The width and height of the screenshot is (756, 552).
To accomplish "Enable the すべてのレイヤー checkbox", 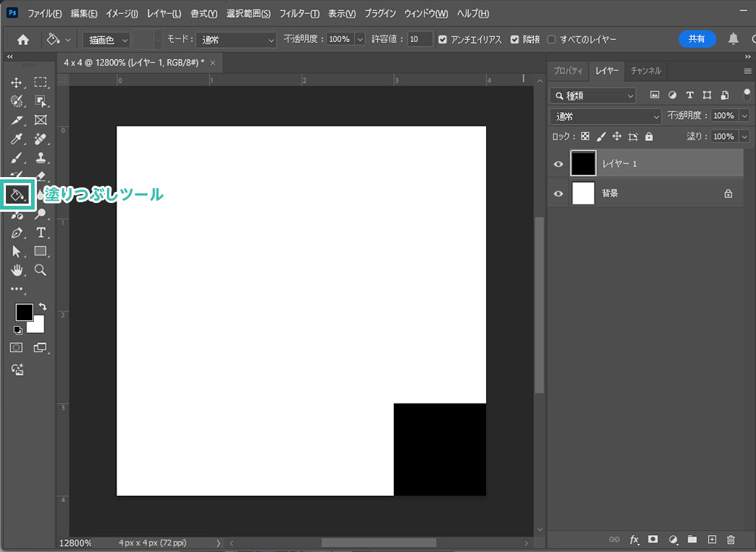I will tap(552, 40).
